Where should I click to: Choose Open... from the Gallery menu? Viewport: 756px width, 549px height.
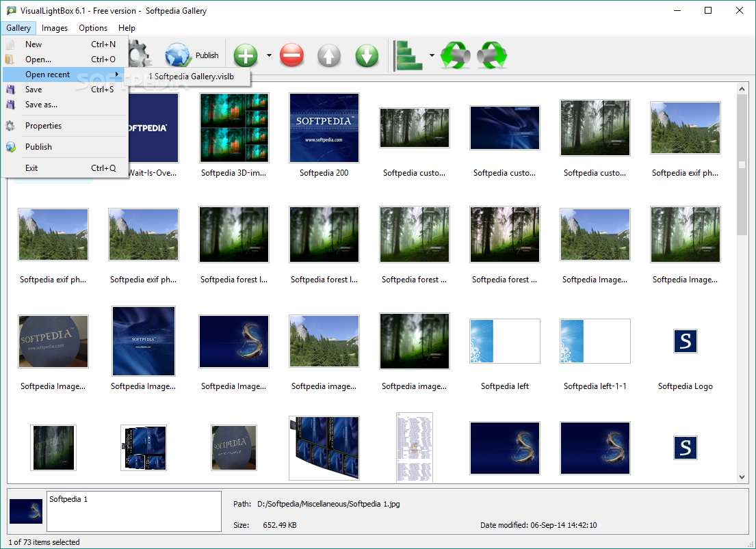[x=65, y=59]
